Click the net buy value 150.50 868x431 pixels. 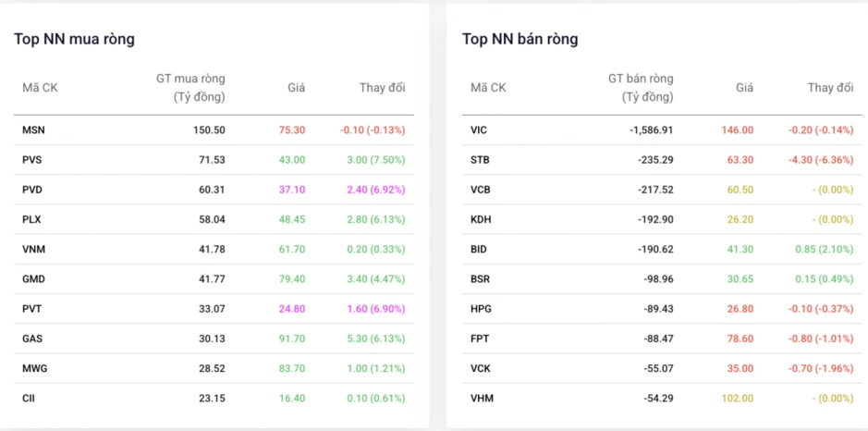click(x=208, y=130)
